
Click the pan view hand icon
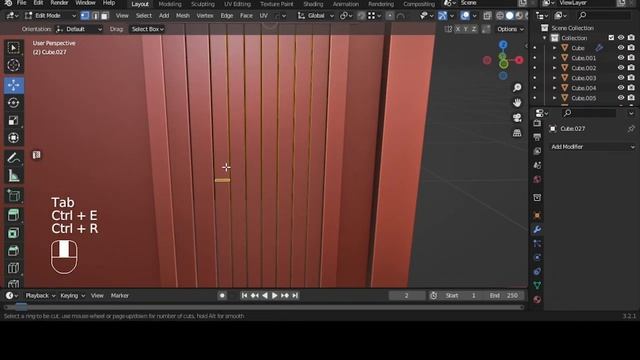tap(517, 102)
